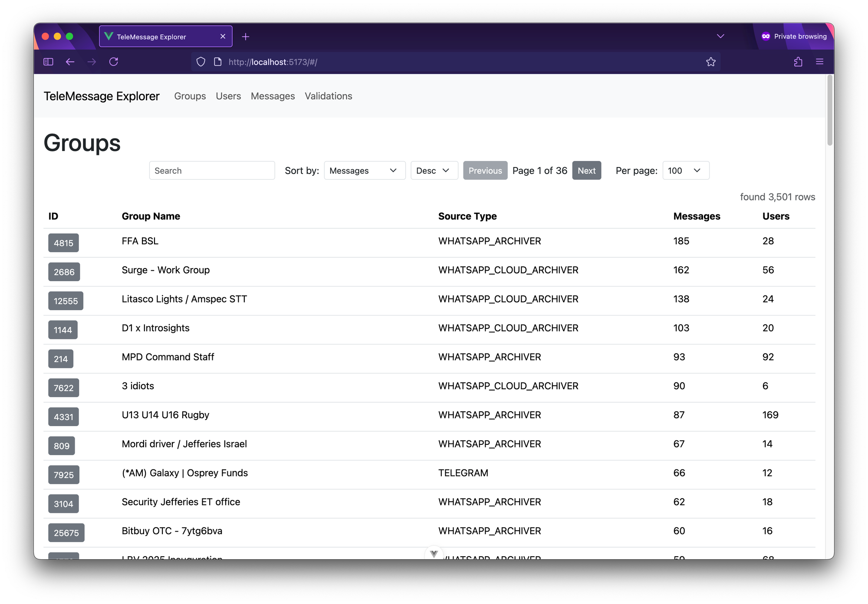Go to the Users nav link

pyautogui.click(x=228, y=96)
